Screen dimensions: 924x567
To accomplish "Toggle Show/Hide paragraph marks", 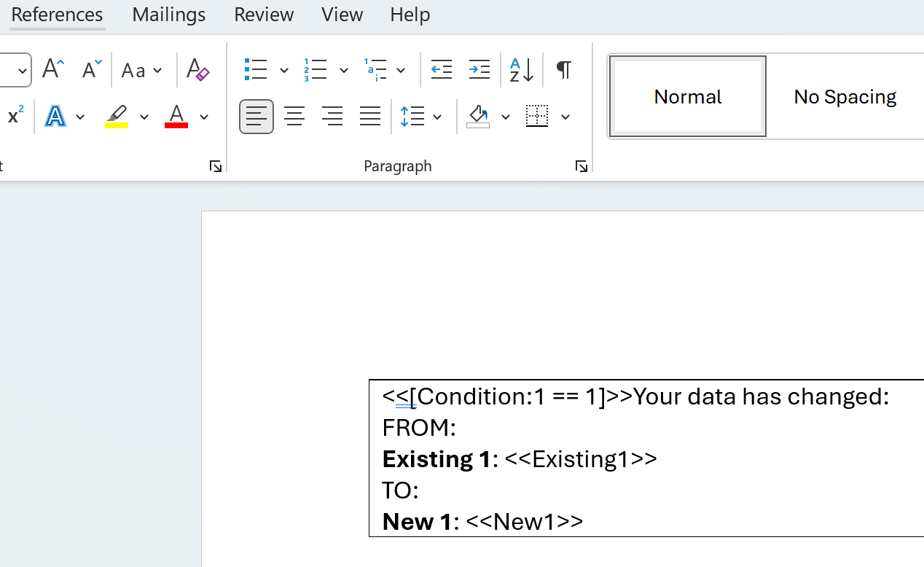I will tap(563, 70).
